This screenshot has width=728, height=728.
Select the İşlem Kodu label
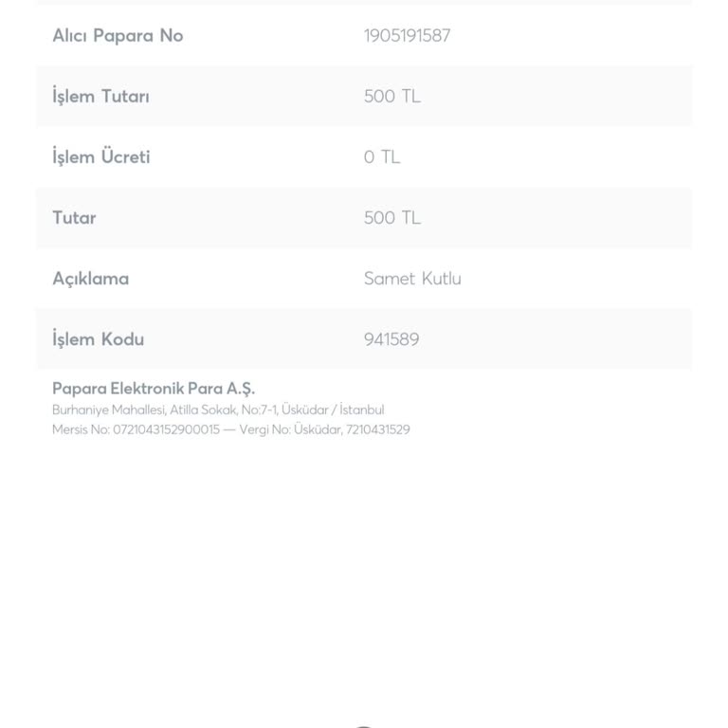tap(98, 338)
